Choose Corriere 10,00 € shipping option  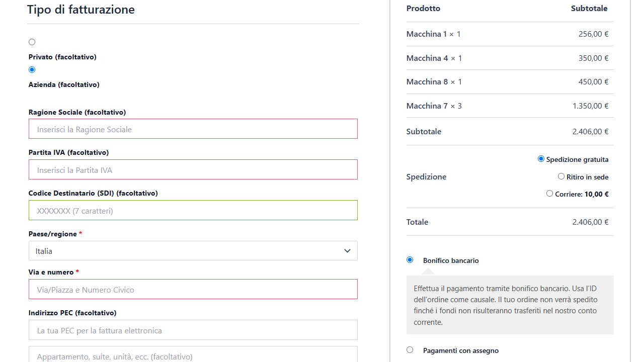click(x=550, y=194)
